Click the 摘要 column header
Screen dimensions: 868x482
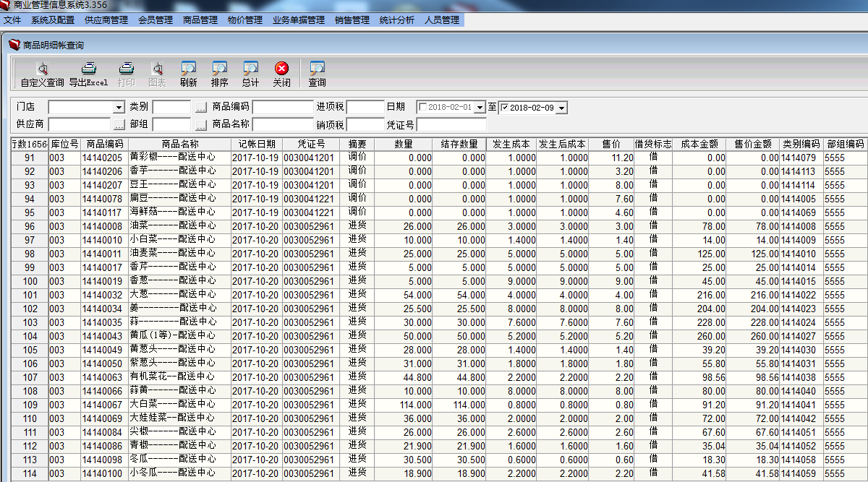357,144
